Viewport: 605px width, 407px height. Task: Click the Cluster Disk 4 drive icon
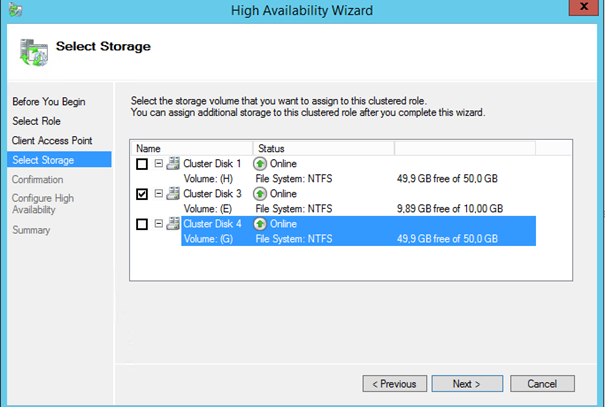172,224
